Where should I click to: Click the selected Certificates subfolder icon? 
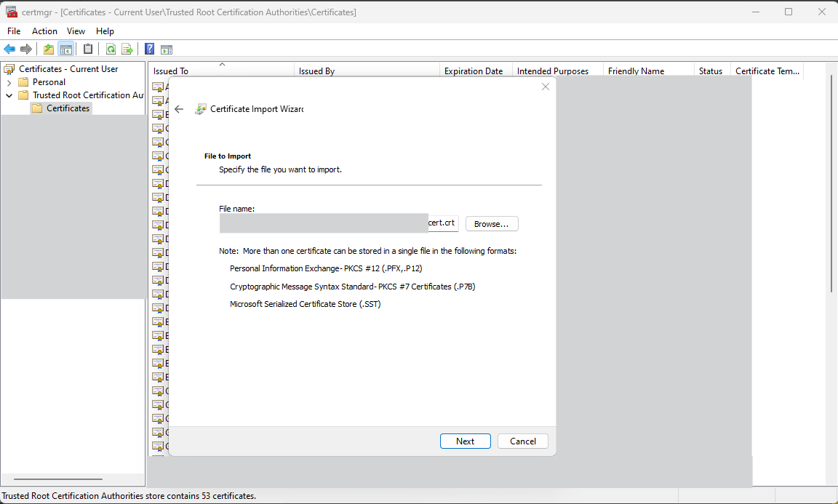tap(37, 108)
